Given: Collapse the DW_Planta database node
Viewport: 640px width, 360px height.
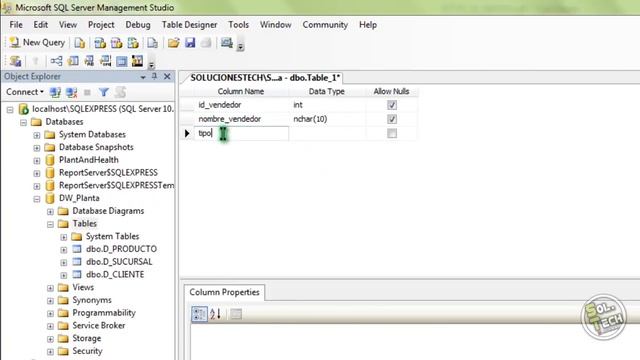Looking at the screenshot, I should pos(37,199).
